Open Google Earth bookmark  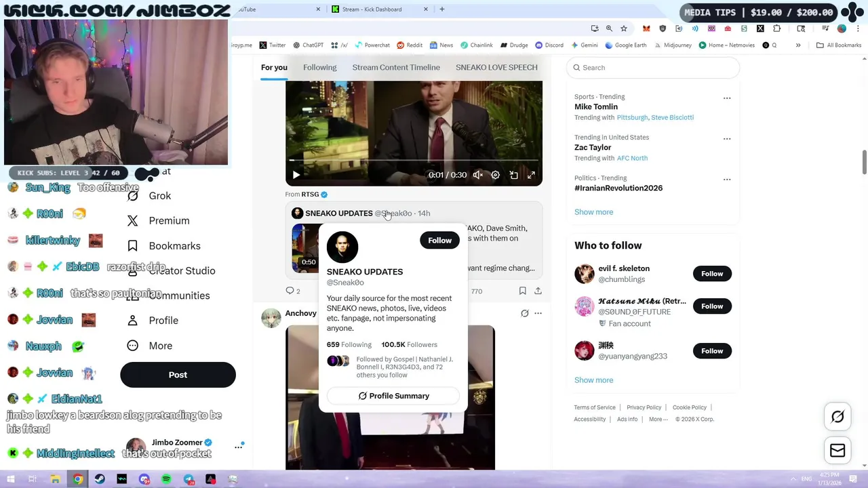tap(626, 45)
